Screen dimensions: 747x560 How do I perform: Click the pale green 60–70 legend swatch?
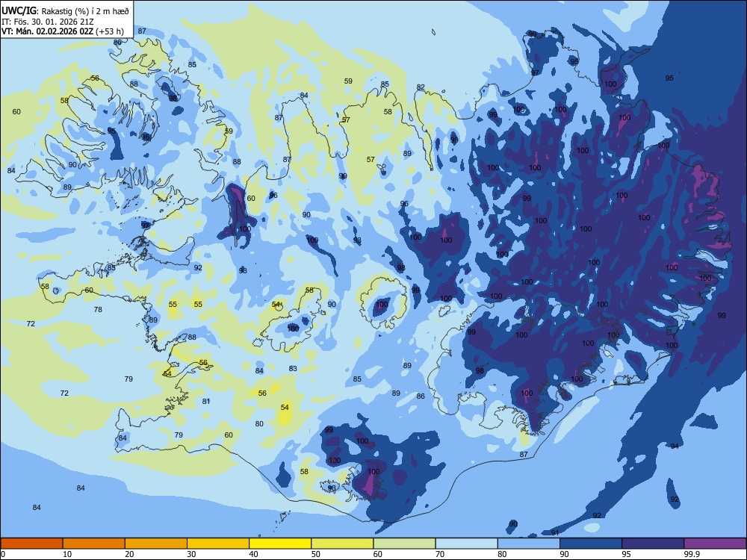tap(404, 544)
